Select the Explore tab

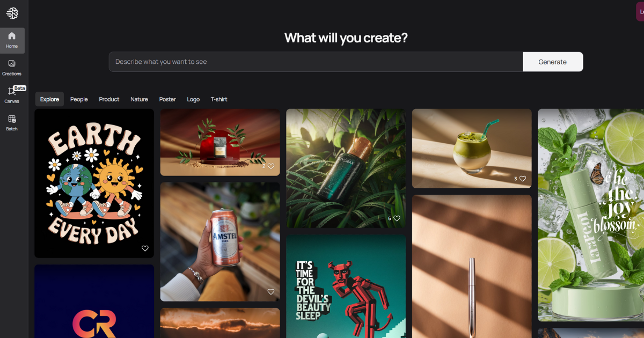49,99
